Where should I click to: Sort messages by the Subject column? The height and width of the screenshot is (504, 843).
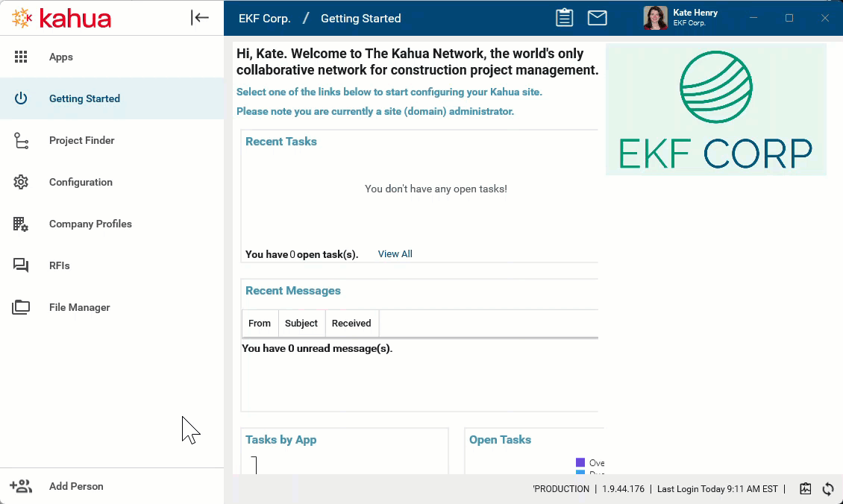click(x=301, y=324)
